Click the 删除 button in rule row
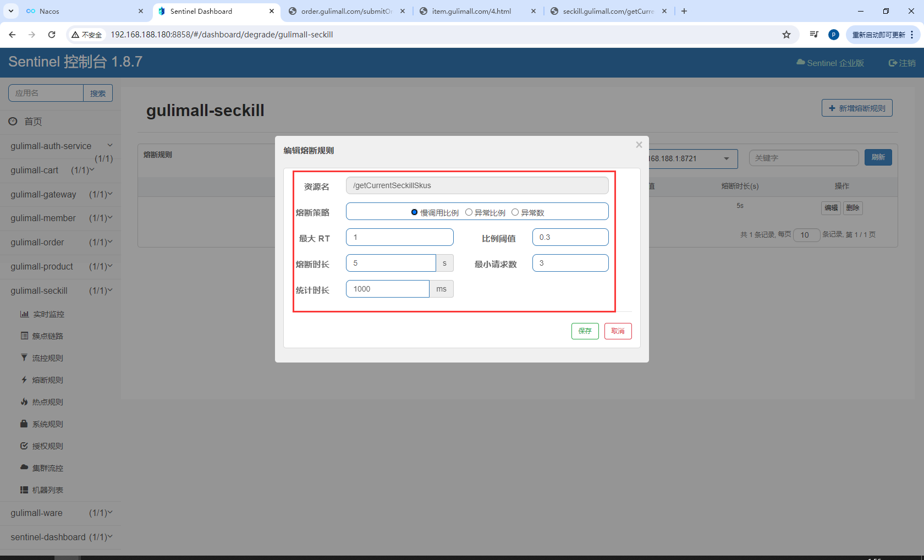Screen dimensions: 924x560 [853, 207]
